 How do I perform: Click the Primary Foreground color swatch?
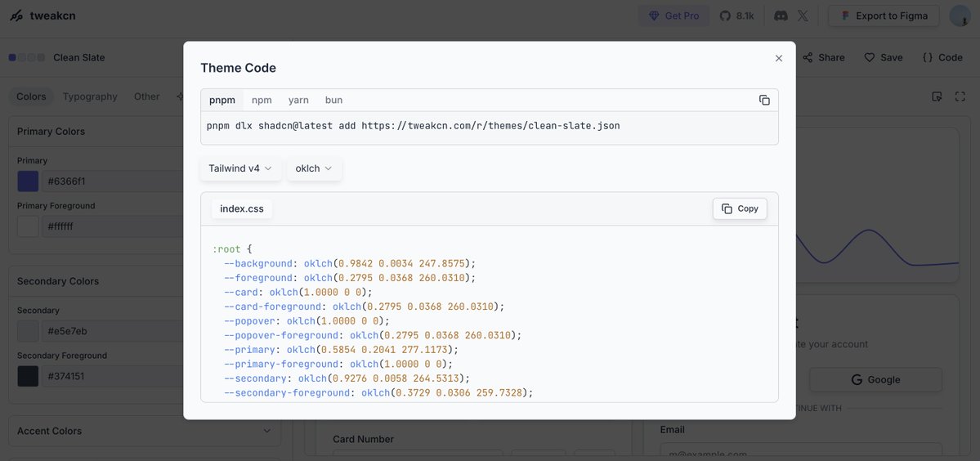pyautogui.click(x=28, y=226)
